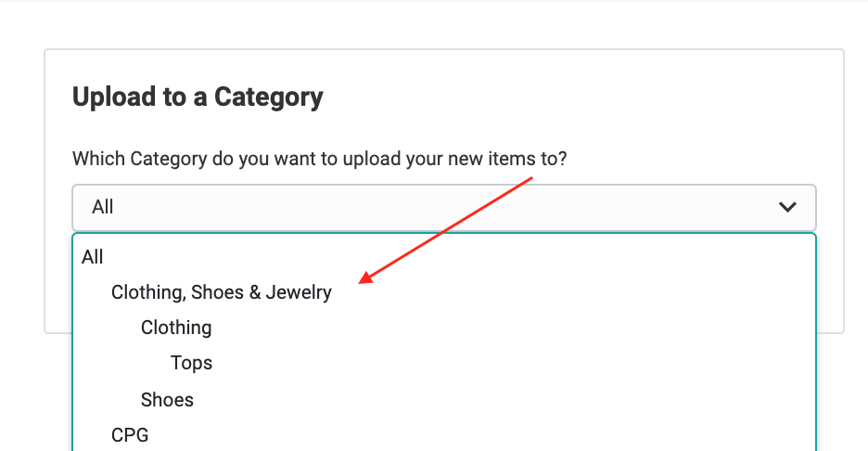Select the nested Clothing subcategory option
Image resolution: width=868 pixels, height=451 pixels.
(176, 328)
